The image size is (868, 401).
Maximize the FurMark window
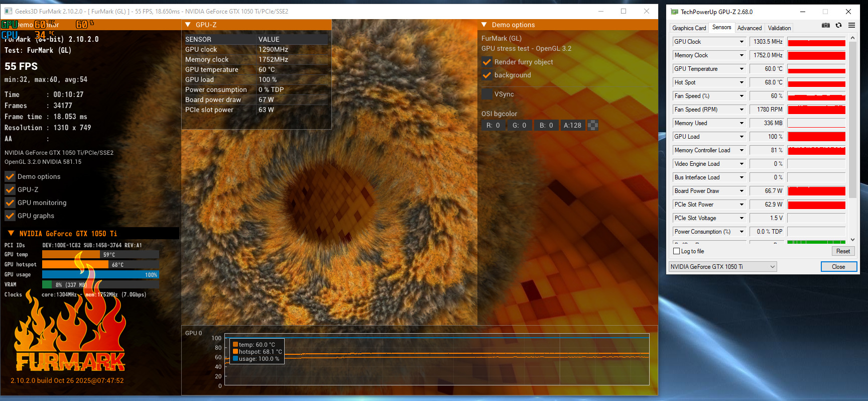(x=624, y=11)
